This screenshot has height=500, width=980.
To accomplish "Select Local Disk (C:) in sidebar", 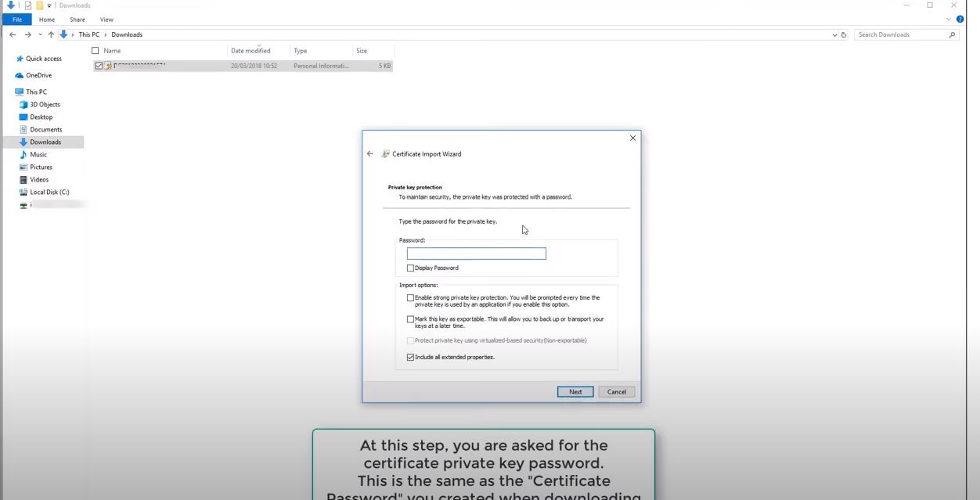I will pos(49,192).
